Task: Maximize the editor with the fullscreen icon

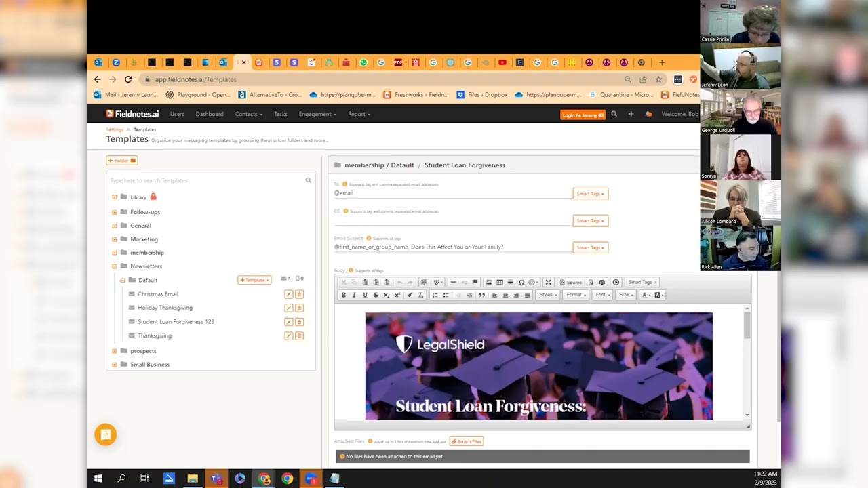Action: (548, 282)
